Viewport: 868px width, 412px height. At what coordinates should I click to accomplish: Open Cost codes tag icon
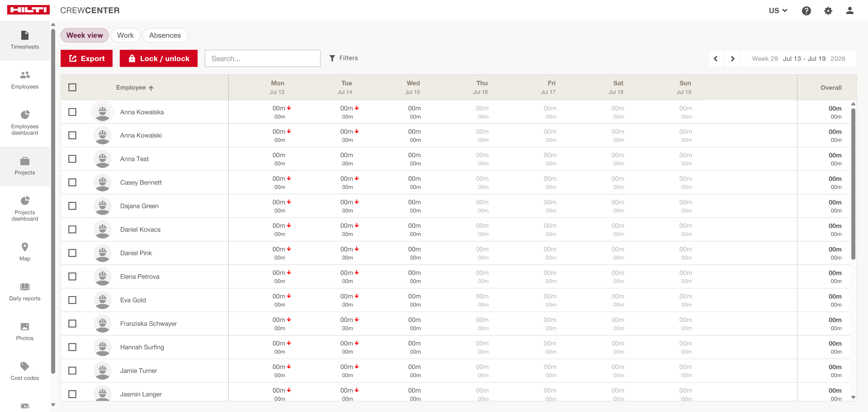coord(25,366)
